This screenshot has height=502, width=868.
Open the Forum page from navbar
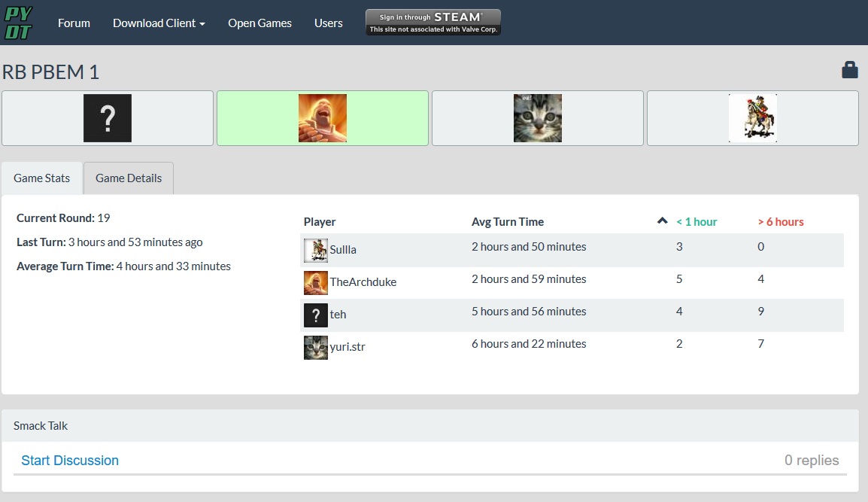point(74,23)
